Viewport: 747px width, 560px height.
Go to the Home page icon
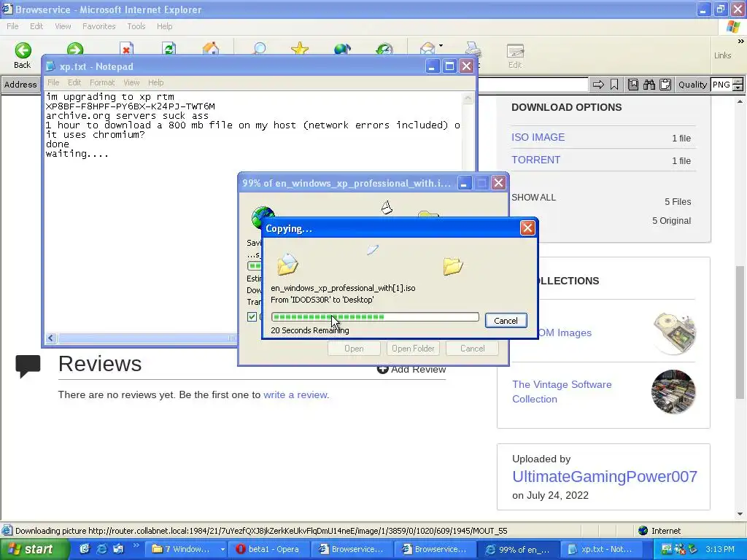tap(211, 48)
